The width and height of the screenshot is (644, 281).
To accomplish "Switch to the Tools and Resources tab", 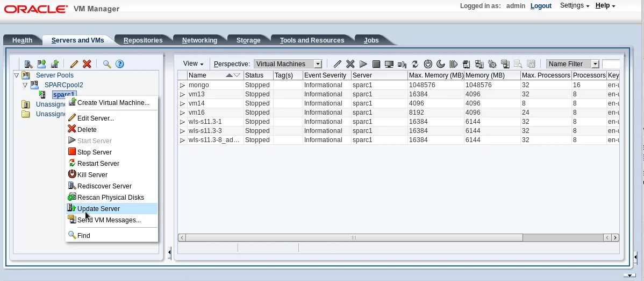I will (x=312, y=40).
